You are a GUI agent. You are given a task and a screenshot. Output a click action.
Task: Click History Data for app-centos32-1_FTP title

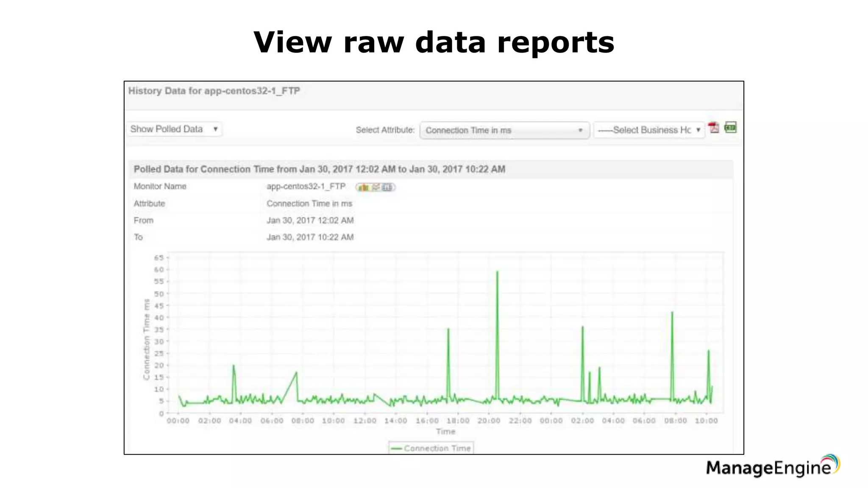click(214, 91)
